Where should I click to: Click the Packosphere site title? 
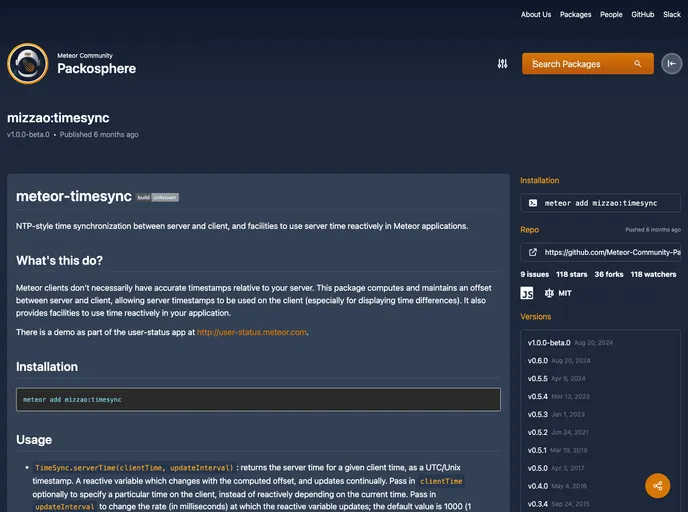(x=97, y=68)
